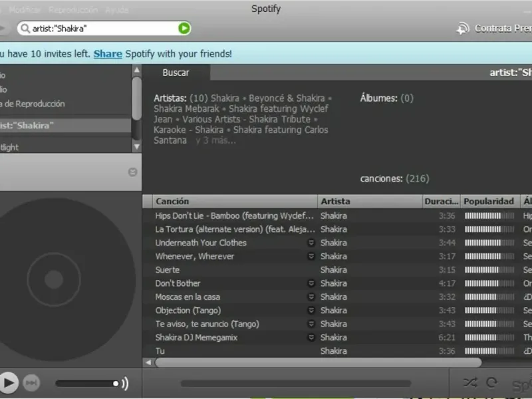Viewport: 532px width, 399px height.
Task: Click the round icon above album art
Action: click(x=132, y=172)
